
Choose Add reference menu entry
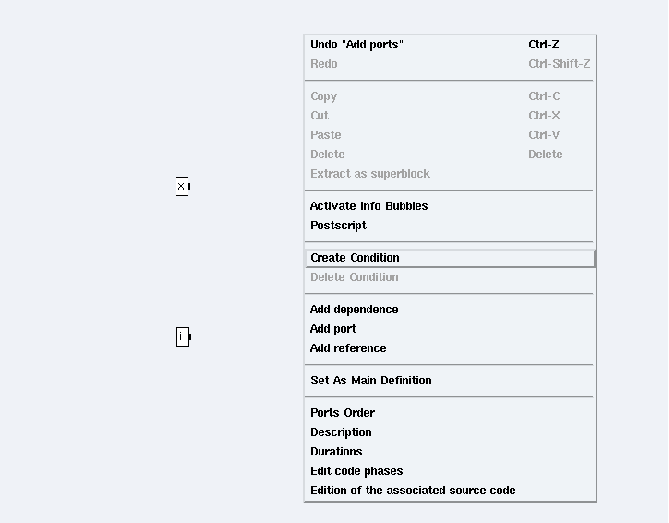450,348
